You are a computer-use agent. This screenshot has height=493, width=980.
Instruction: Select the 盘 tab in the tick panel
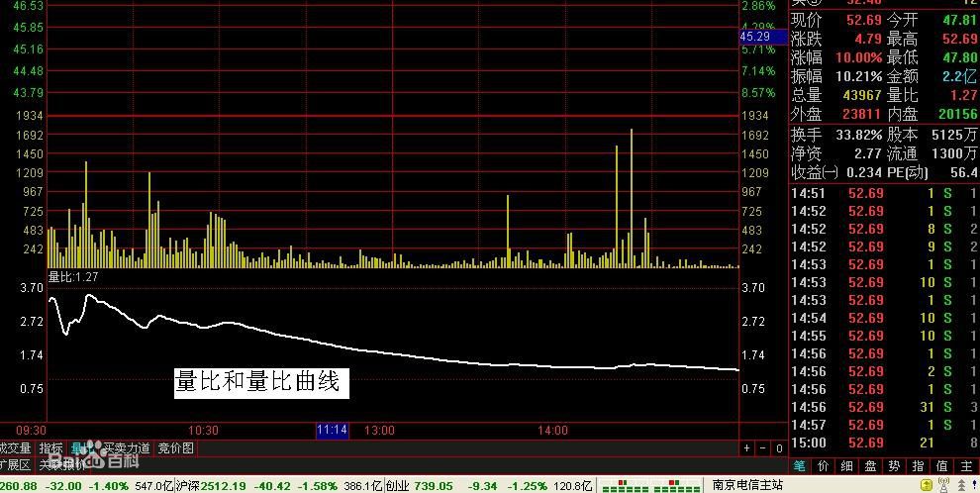click(870, 465)
